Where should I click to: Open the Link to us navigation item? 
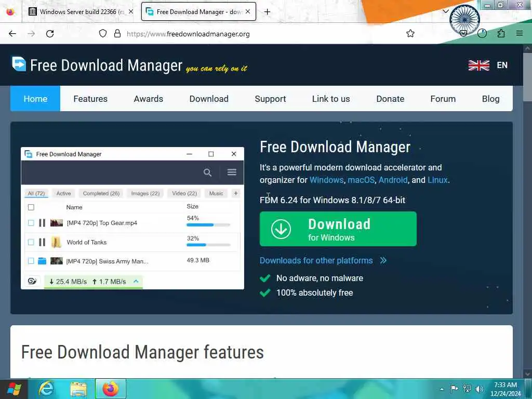pos(331,99)
